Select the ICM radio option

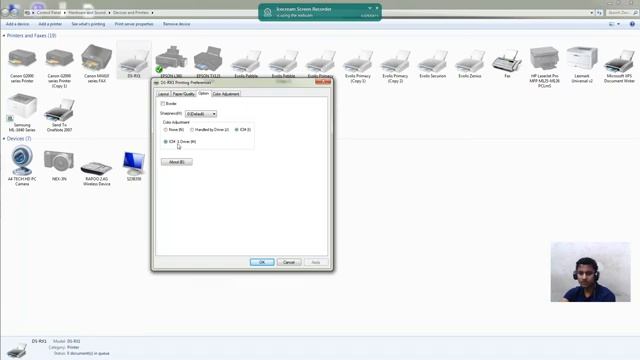[x=237, y=129]
